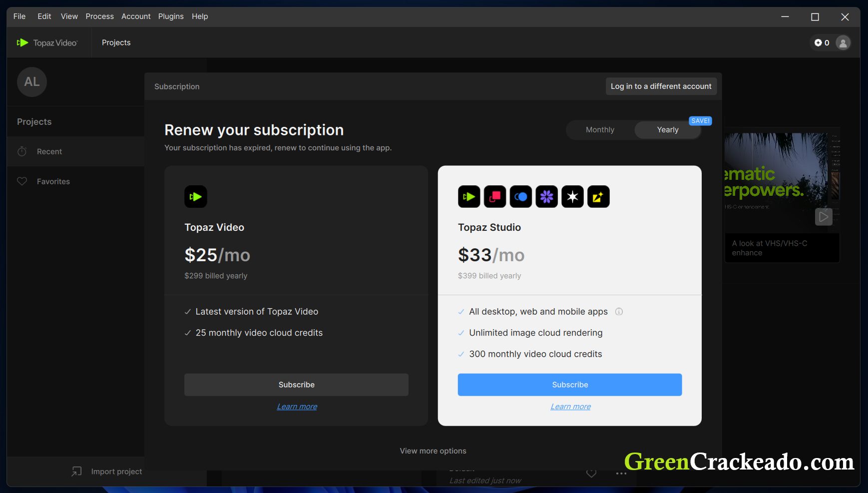Click the purple flower Studio app icon
Viewport: 868px width, 493px height.
coord(546,197)
